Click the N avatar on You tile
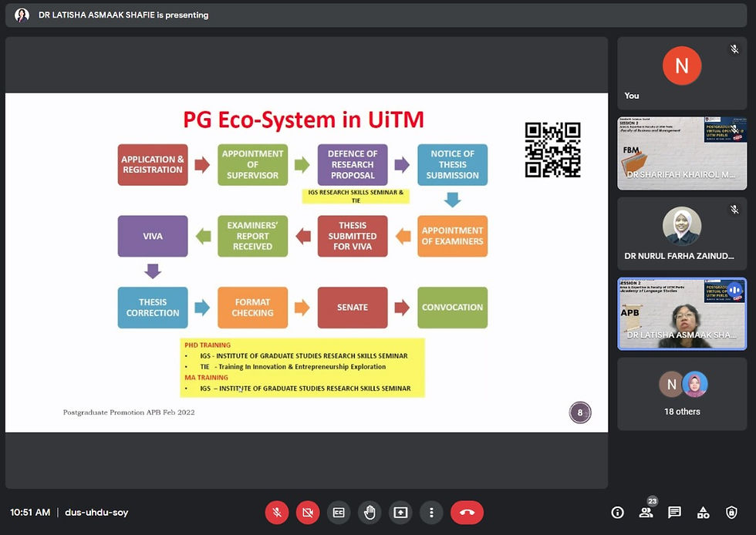 pyautogui.click(x=682, y=66)
